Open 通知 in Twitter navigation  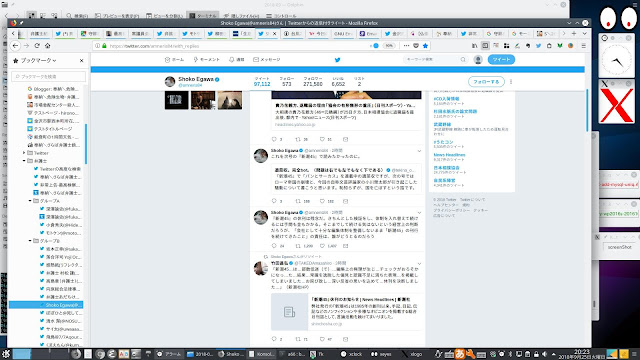236,60
